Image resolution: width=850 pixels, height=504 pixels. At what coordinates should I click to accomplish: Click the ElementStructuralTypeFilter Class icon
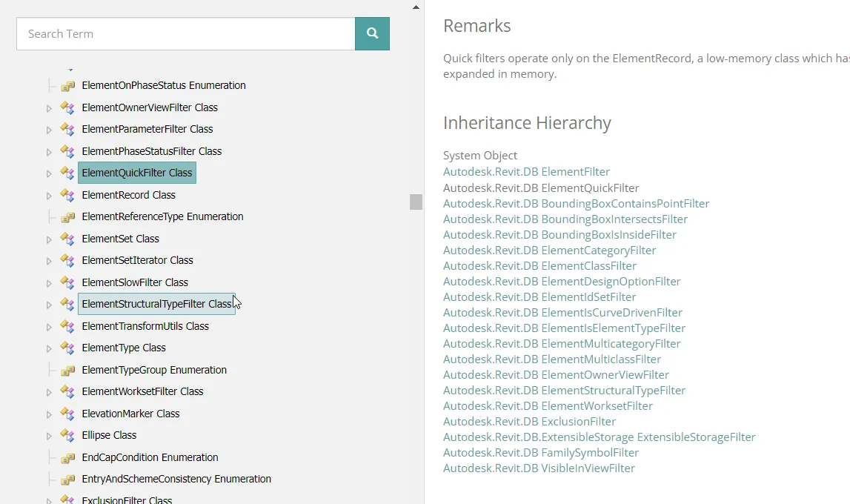click(67, 304)
